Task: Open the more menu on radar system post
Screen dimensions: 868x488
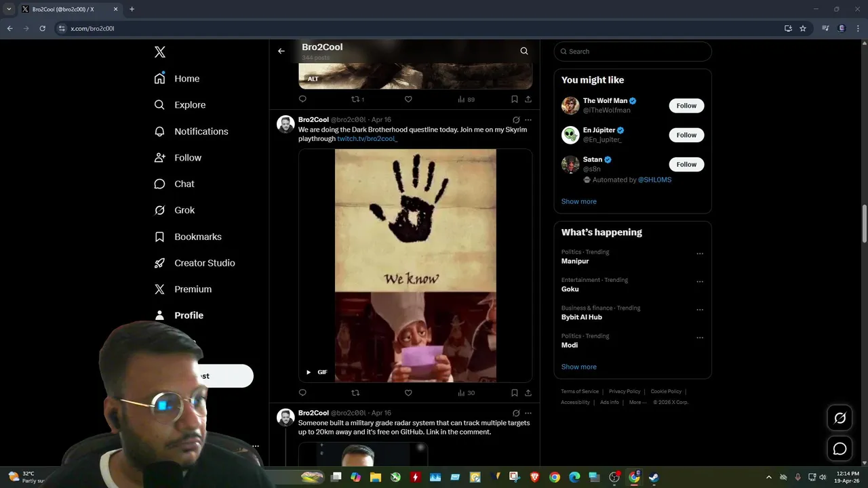Action: 528,413
